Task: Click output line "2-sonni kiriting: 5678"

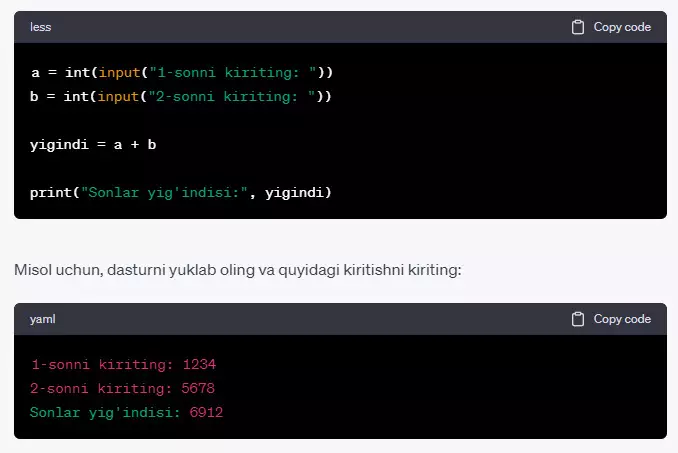Action: [122, 388]
